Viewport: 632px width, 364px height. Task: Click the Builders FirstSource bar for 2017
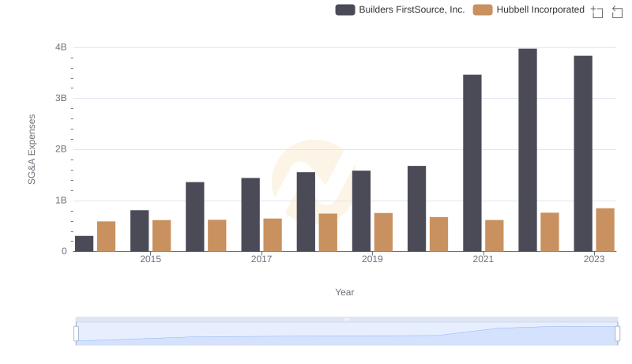(250, 215)
